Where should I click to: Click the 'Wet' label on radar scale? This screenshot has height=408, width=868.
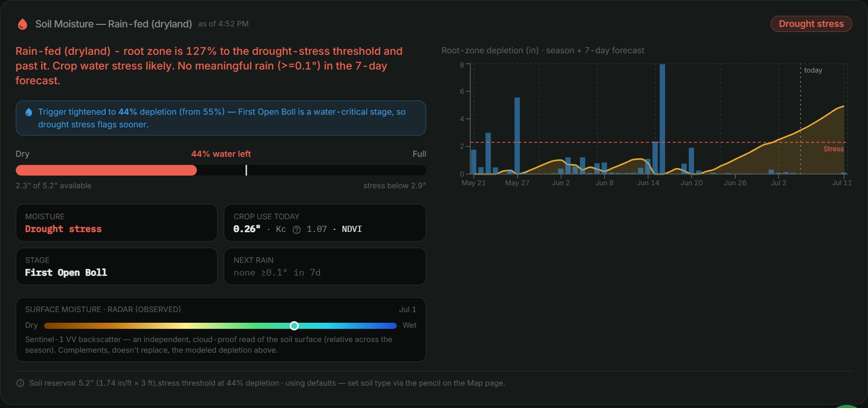pyautogui.click(x=409, y=325)
